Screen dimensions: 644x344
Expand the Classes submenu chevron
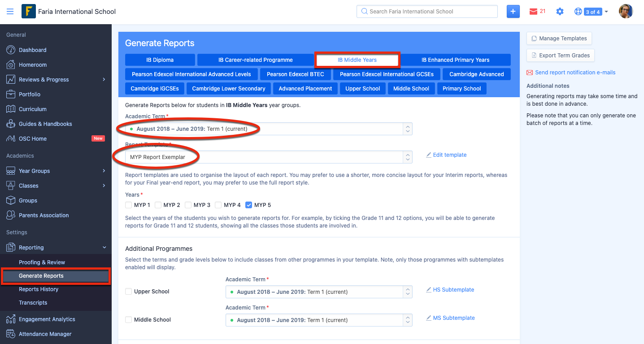(x=104, y=186)
